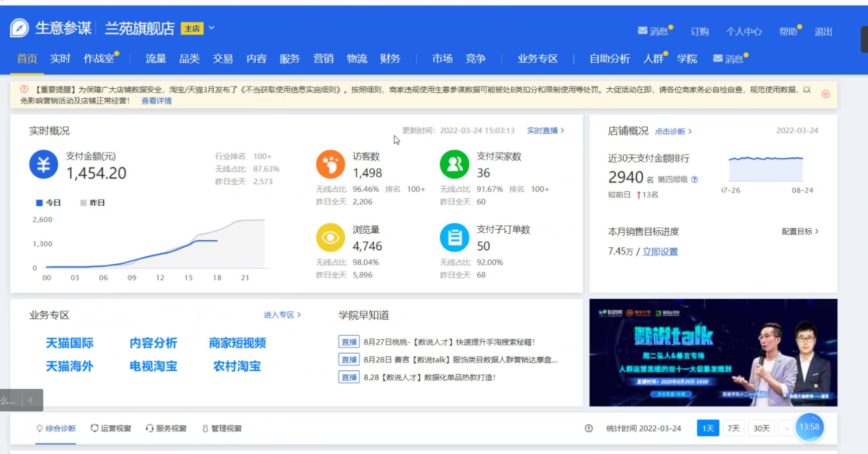Click the 综合诊断 lightbulb icon
This screenshot has width=868, height=454.
(39, 428)
